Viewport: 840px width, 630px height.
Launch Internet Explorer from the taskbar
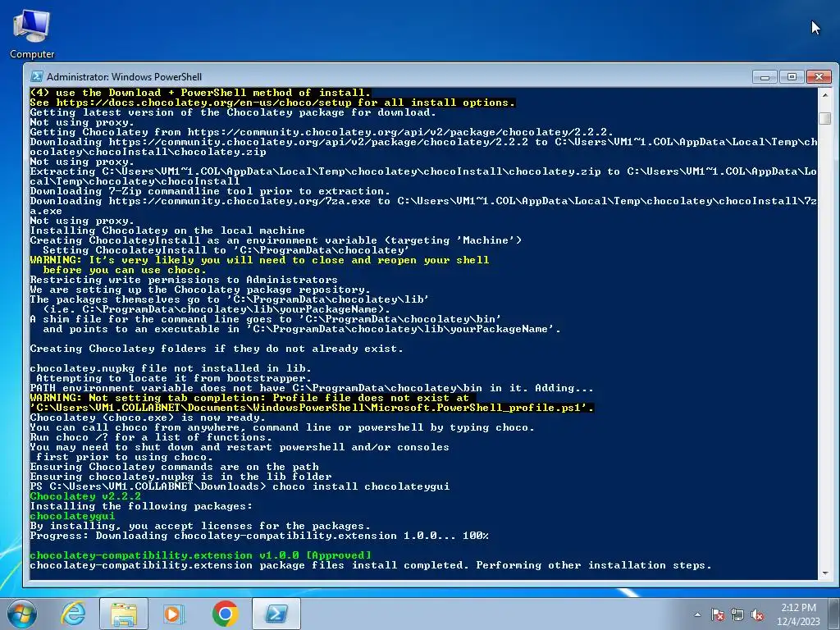coord(73,614)
